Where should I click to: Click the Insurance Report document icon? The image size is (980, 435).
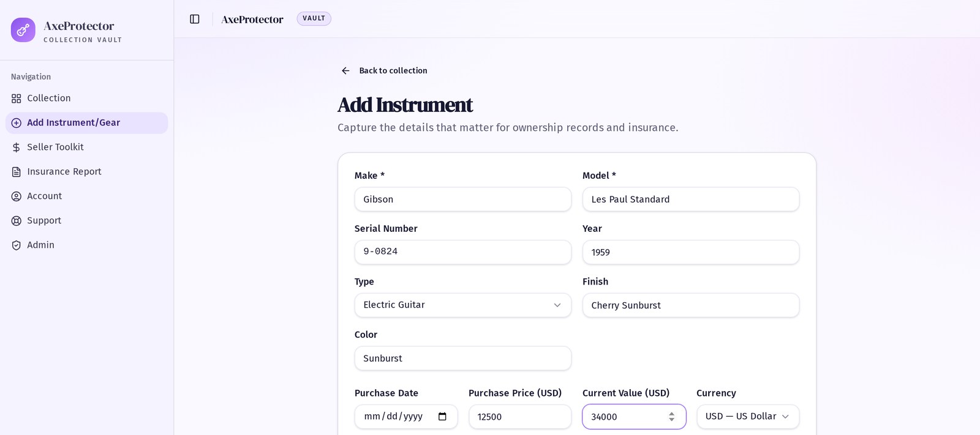17,172
